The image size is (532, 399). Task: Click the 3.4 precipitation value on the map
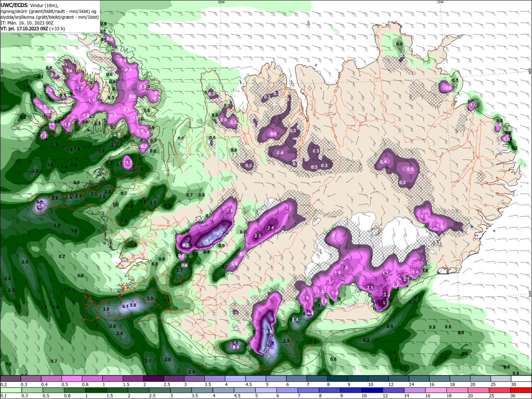(69, 197)
